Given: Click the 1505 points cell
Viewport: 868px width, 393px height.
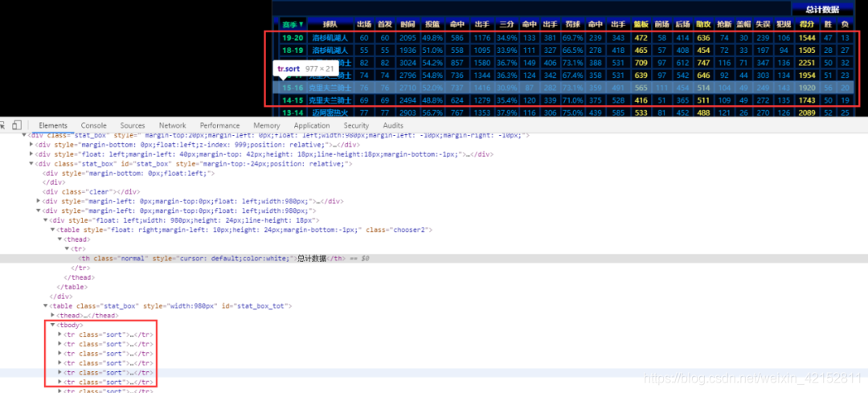Looking at the screenshot, I should coord(807,51).
